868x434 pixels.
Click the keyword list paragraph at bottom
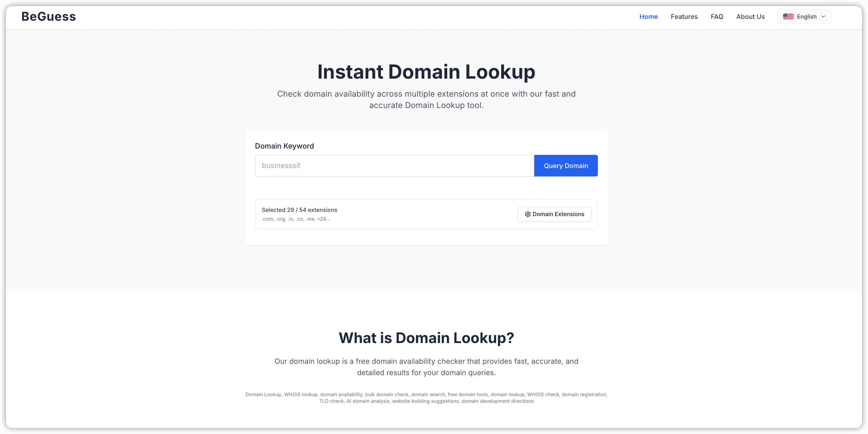click(x=426, y=398)
